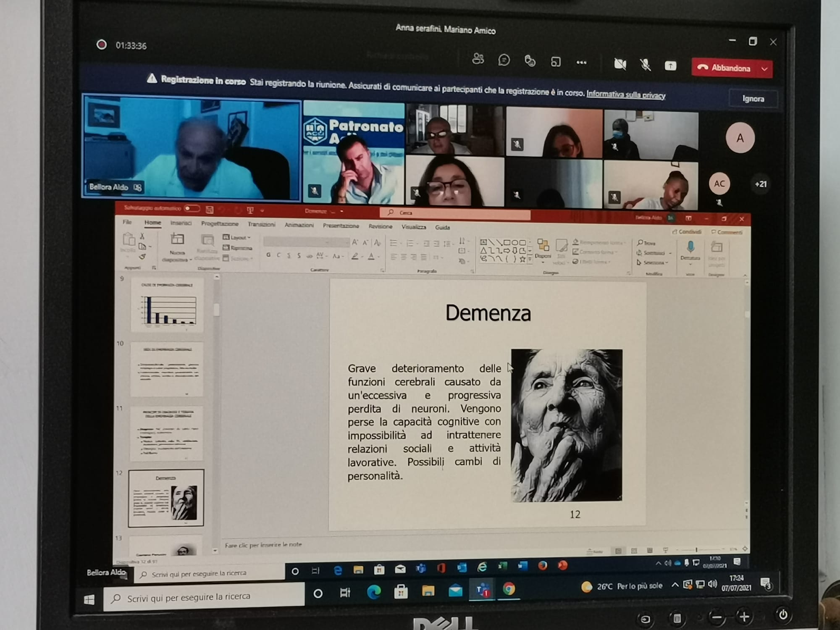
Task: Open Microsoft Edge on the bottom taskbar
Action: 373,592
